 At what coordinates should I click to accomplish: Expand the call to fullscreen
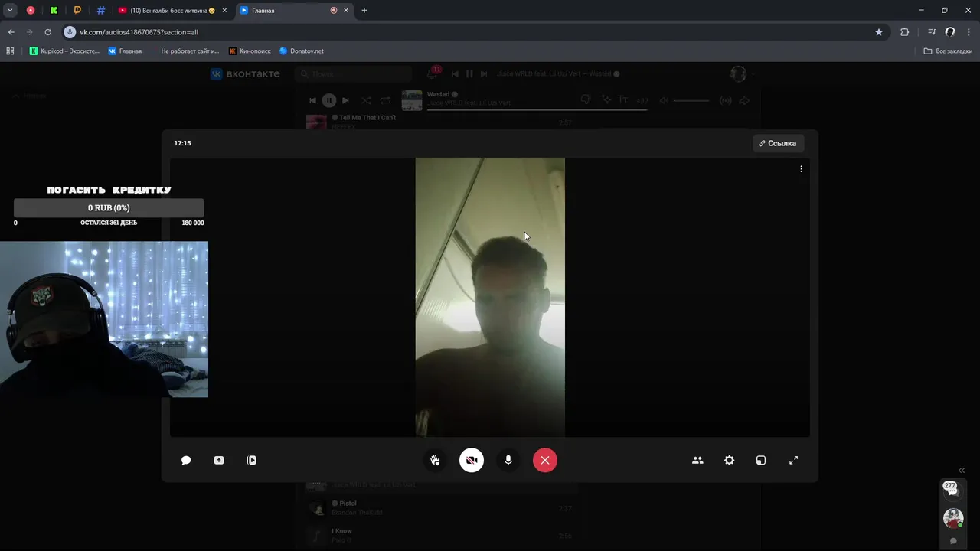point(793,460)
